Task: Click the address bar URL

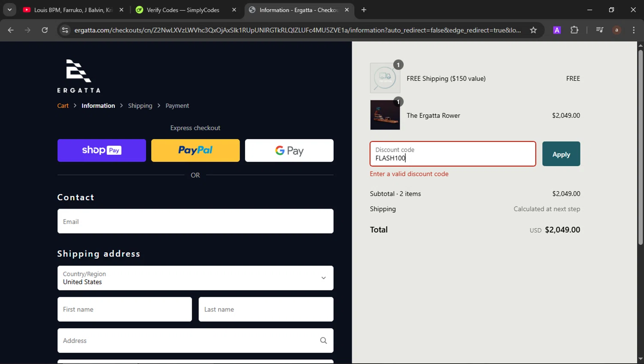Action: [298, 30]
